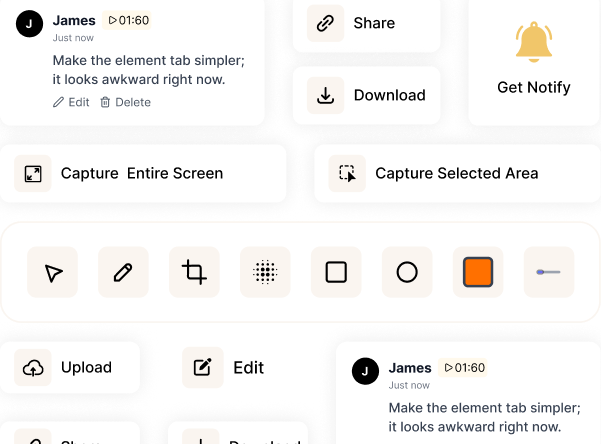
Task: Select the pencil drawing tool
Action: coord(123,272)
